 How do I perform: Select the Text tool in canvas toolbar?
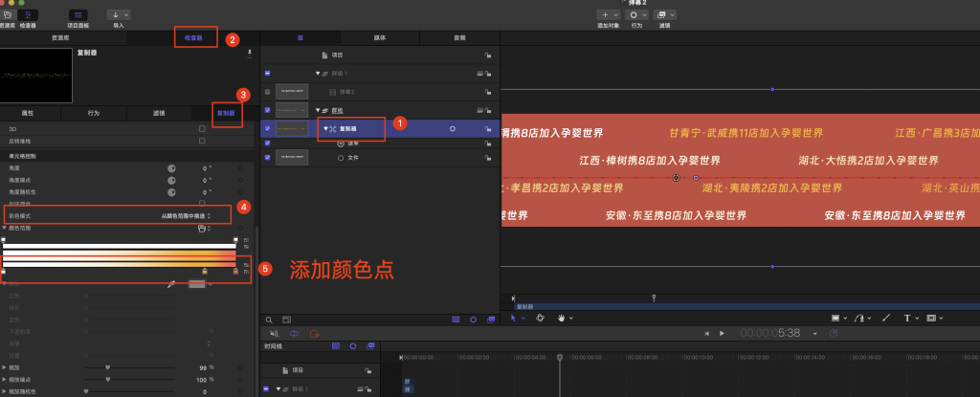(x=905, y=318)
